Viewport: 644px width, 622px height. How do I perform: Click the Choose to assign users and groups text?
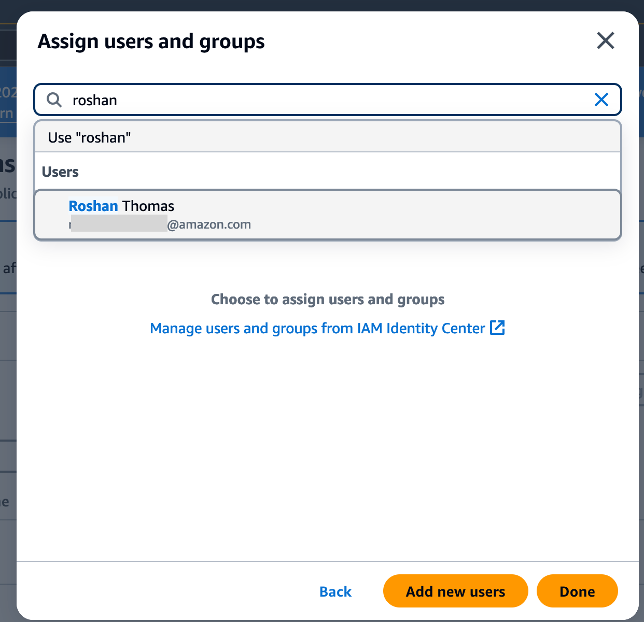(327, 299)
